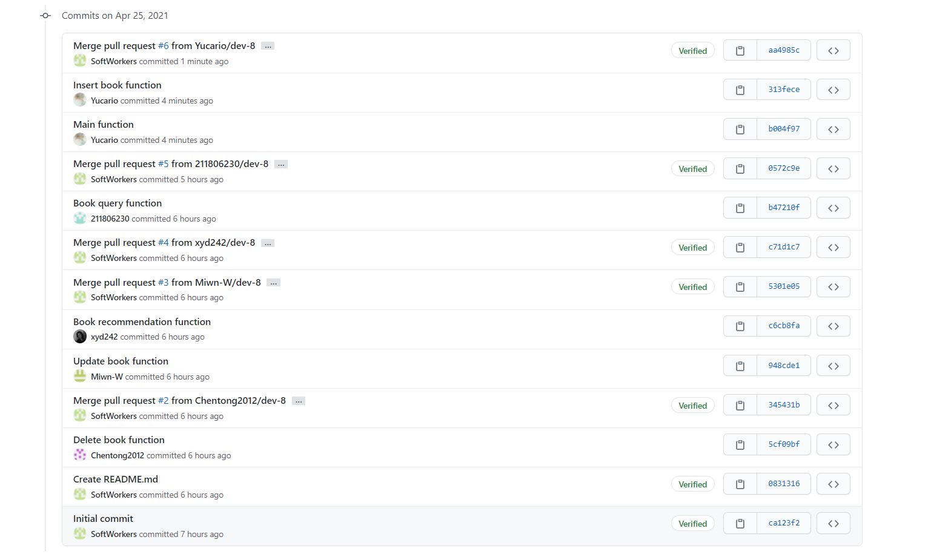This screenshot has height=560, width=928.
Task: Click Chentong2012's avatar image
Action: (x=80, y=455)
